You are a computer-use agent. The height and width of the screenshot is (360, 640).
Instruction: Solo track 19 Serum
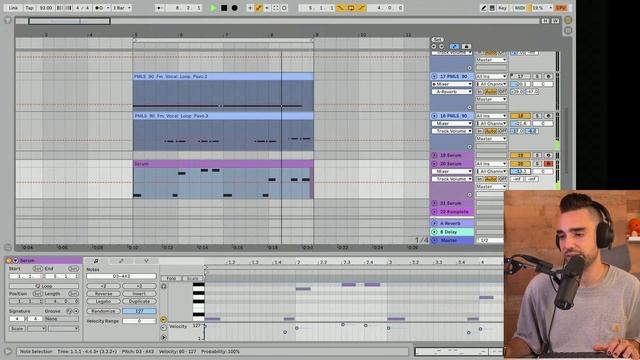click(537, 156)
